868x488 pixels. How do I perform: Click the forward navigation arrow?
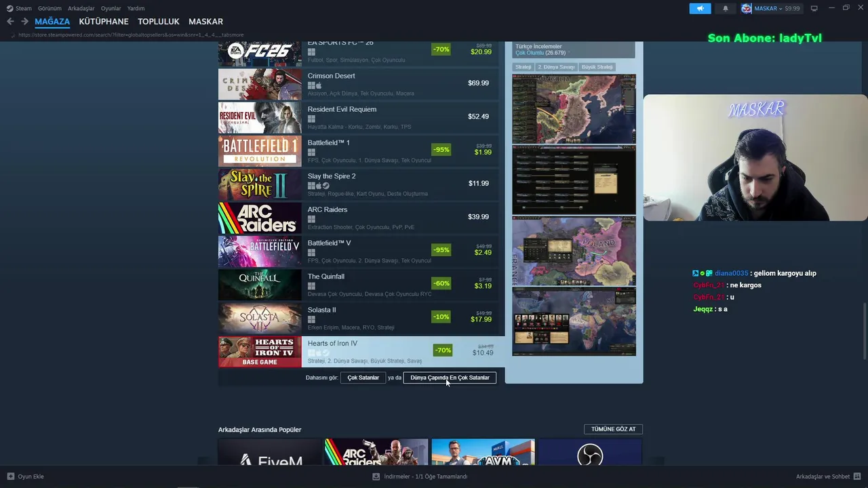pyautogui.click(x=24, y=22)
